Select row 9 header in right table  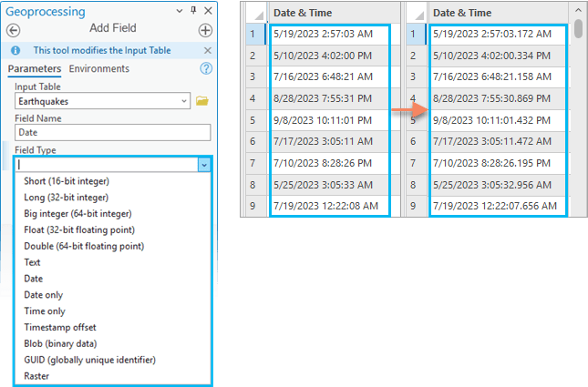pyautogui.click(x=417, y=206)
